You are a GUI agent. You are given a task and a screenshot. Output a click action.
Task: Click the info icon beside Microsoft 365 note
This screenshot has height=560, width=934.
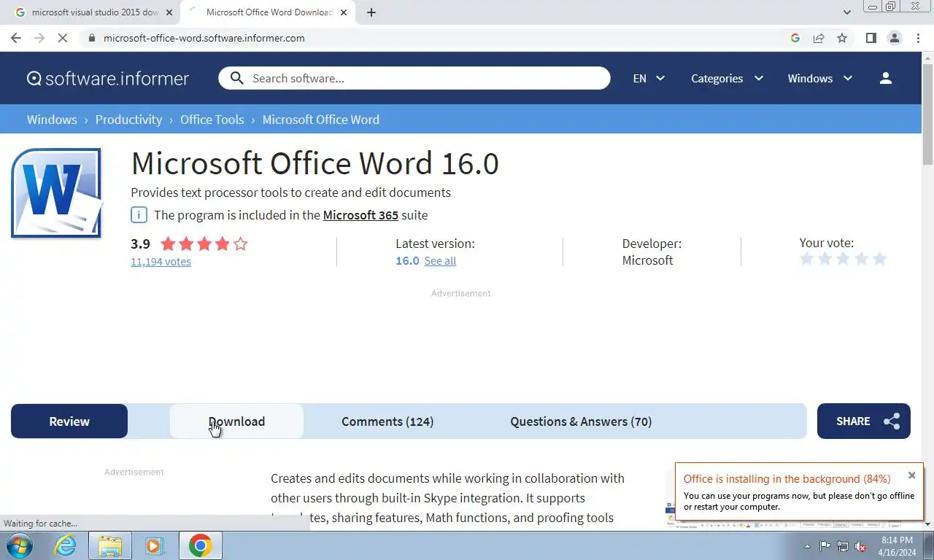(x=139, y=215)
